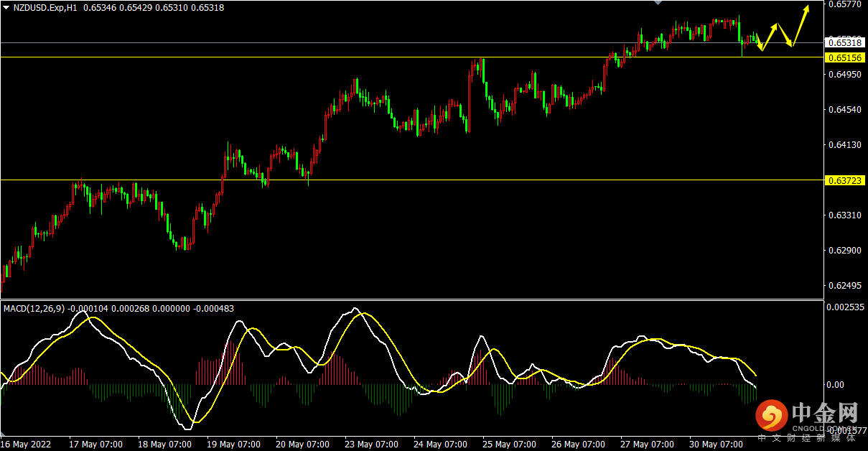The height and width of the screenshot is (451, 868).
Task: Click the 23 May 07:00 time label
Action: coord(372,444)
